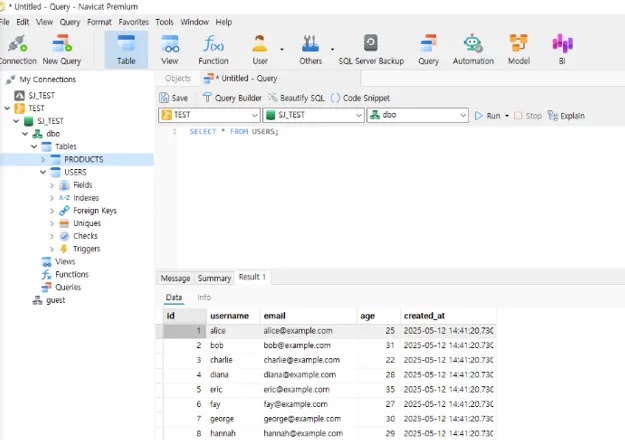Expand the PRODUCTS table node
This screenshot has width=625, height=440.
pyautogui.click(x=43, y=159)
